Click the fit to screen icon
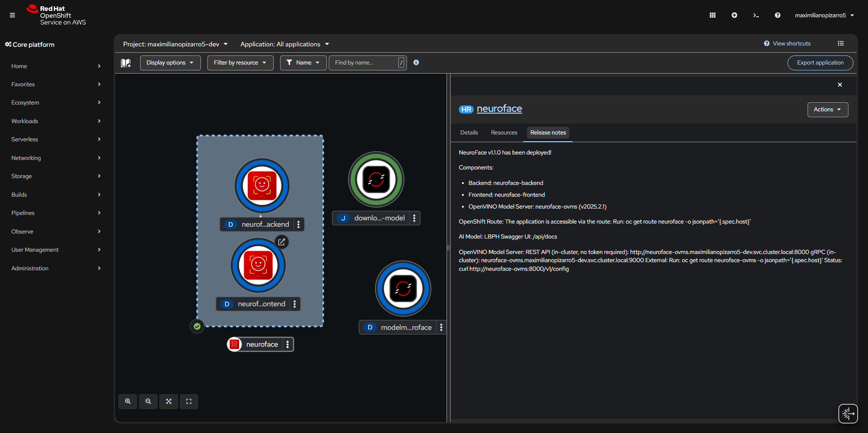Viewport: 868px width, 433px height. 169,401
